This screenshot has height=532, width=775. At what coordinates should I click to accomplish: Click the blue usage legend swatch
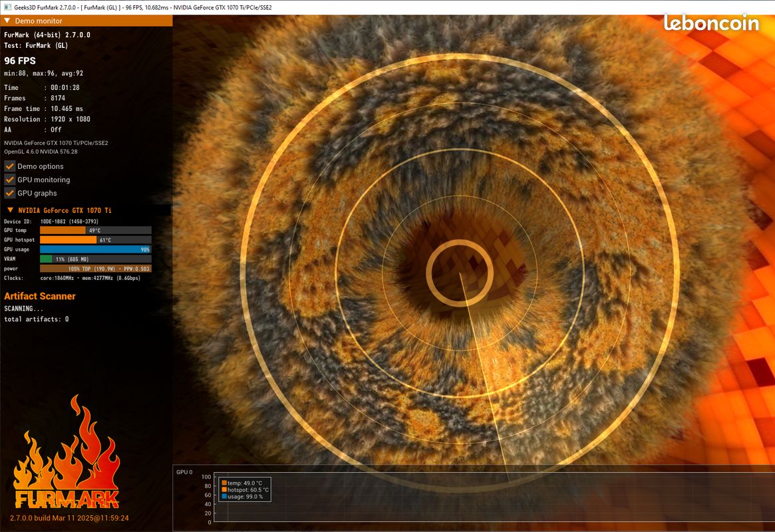pos(224,497)
